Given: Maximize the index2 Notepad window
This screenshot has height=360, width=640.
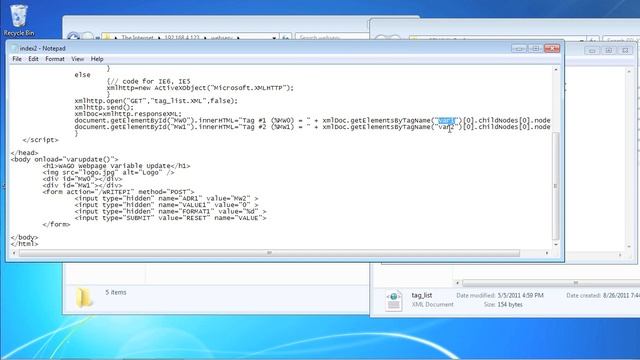Looking at the screenshot, I should coord(535,49).
